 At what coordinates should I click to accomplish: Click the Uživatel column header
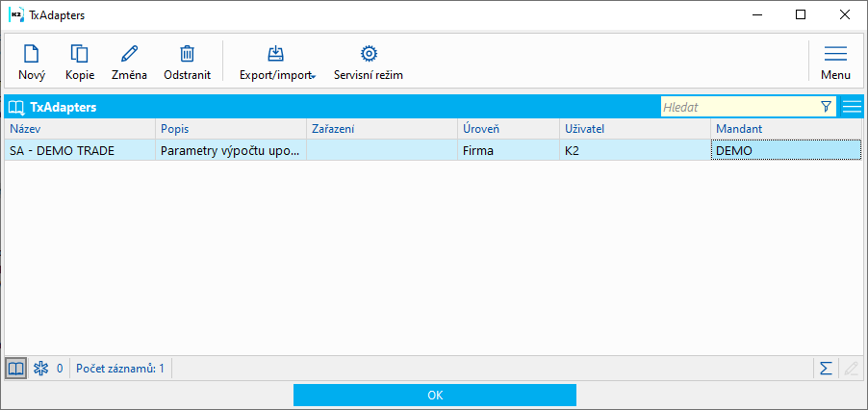(634, 128)
